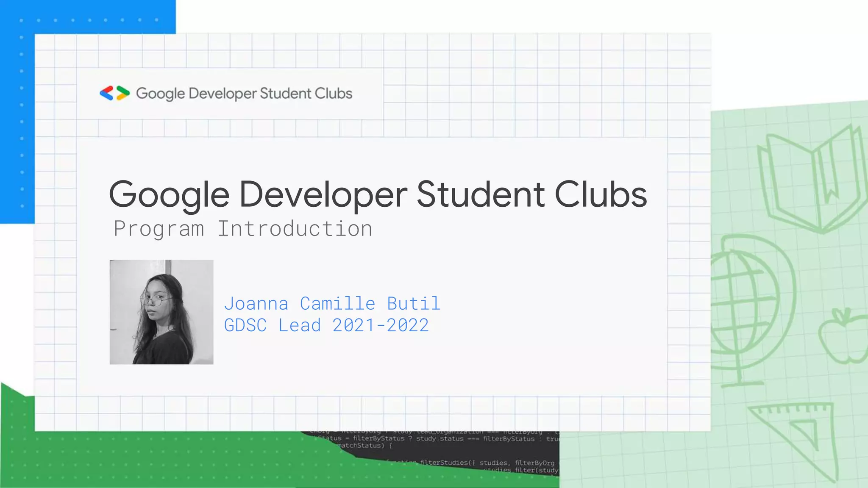Click the text "GDSC Lead 2021-2022"
868x488 pixels.
(326, 325)
